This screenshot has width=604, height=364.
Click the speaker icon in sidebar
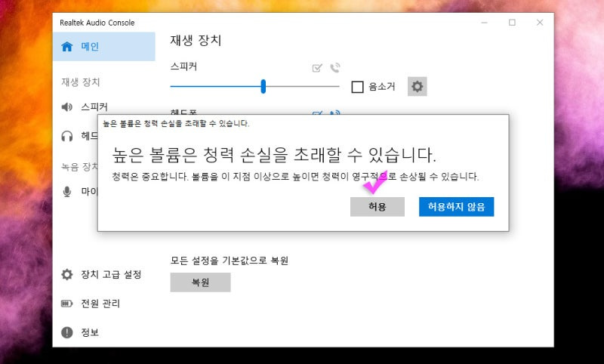[66, 106]
